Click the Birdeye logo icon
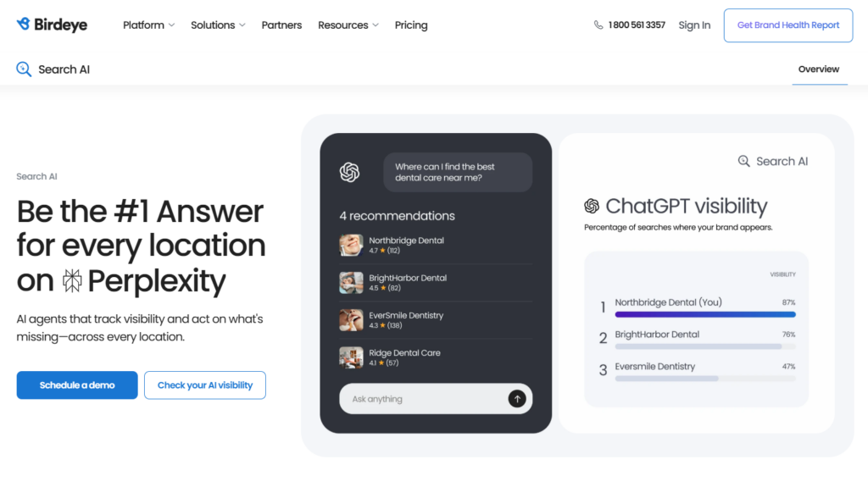This screenshot has height=487, width=868. 23,25
